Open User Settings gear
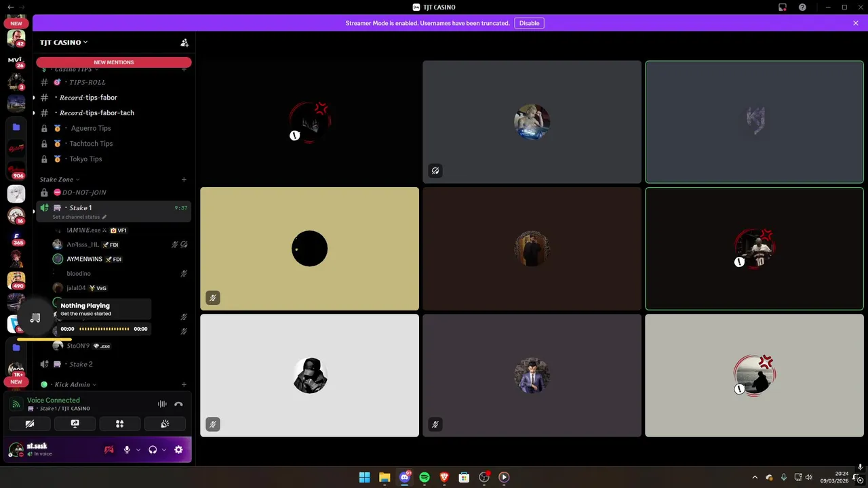Image resolution: width=868 pixels, height=488 pixels. coord(178,449)
